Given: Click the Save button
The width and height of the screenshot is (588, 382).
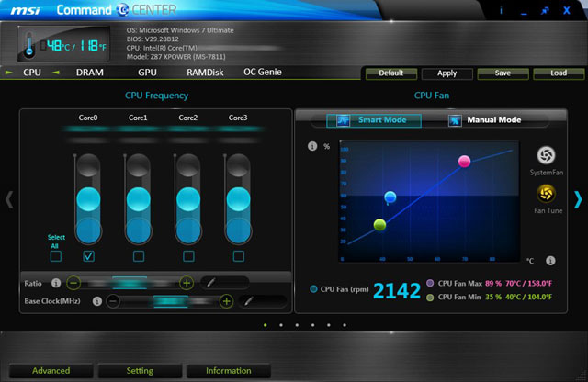Looking at the screenshot, I should [x=503, y=73].
